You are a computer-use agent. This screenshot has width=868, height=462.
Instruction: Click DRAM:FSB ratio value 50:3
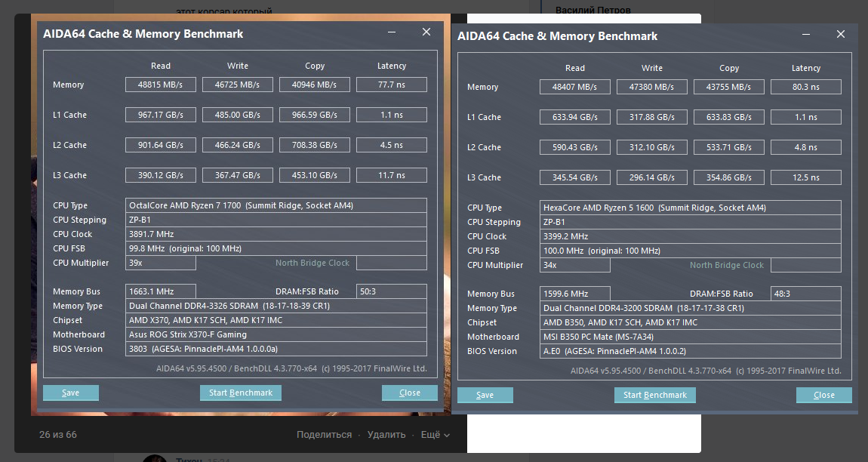point(392,291)
